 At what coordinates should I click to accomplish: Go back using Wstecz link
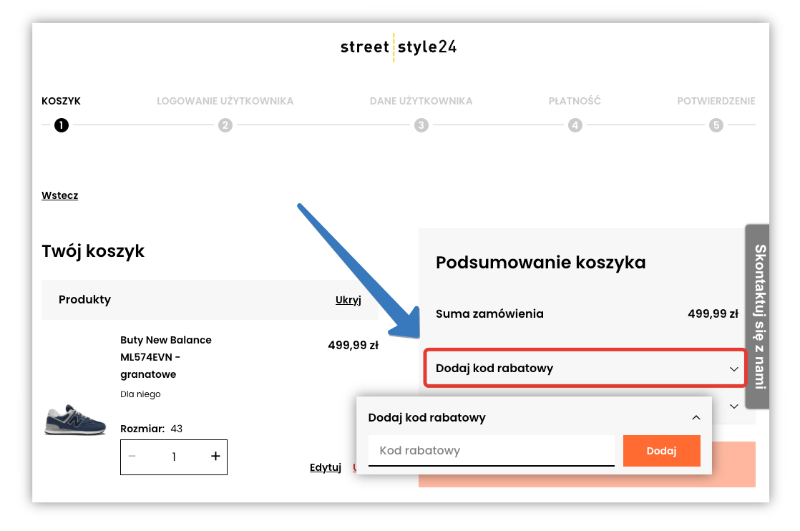point(60,195)
